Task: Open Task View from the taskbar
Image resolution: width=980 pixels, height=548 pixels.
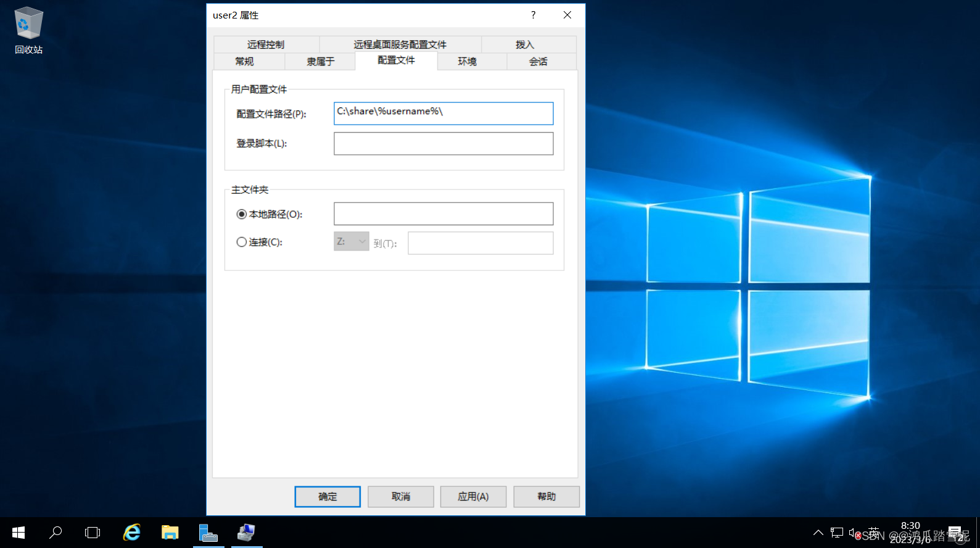Action: point(93,533)
